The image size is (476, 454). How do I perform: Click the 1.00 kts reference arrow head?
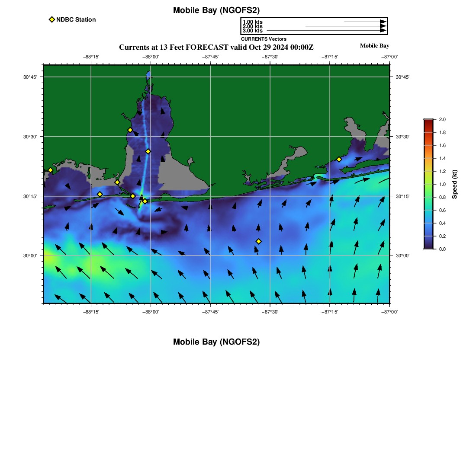pos(383,22)
